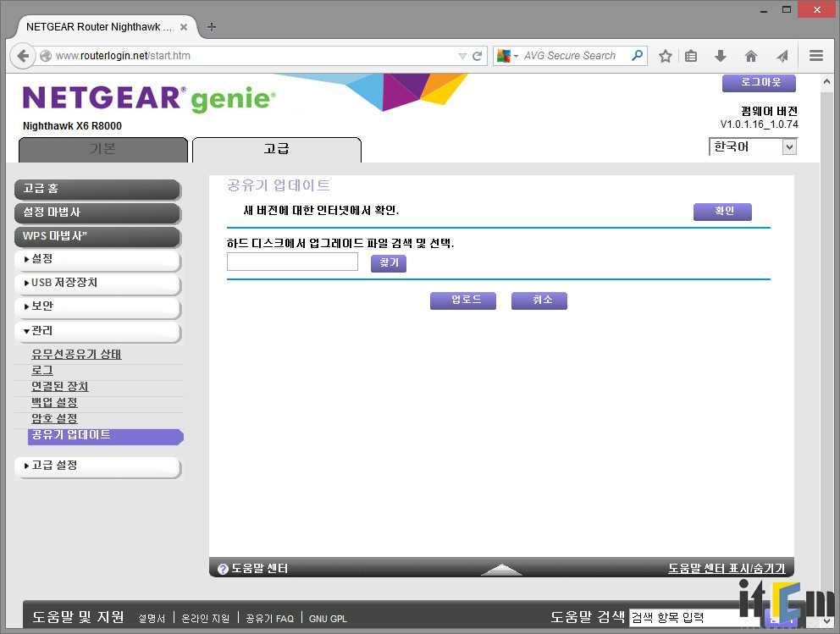Expand the USB 저장장치 section
The image size is (840, 634).
point(98,284)
